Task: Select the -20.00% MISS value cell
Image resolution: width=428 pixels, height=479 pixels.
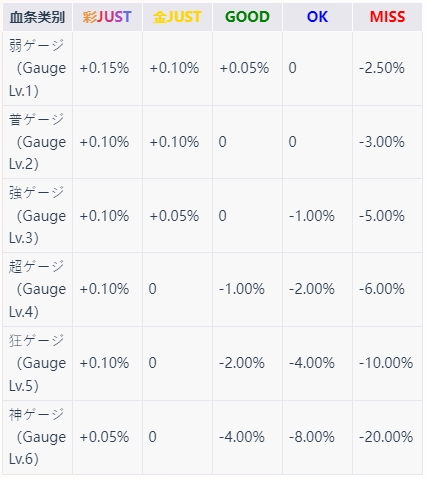Action: pyautogui.click(x=387, y=437)
